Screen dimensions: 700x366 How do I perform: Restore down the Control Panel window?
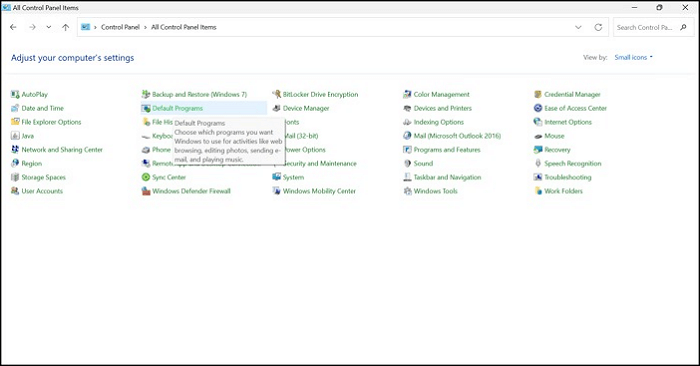click(x=659, y=8)
